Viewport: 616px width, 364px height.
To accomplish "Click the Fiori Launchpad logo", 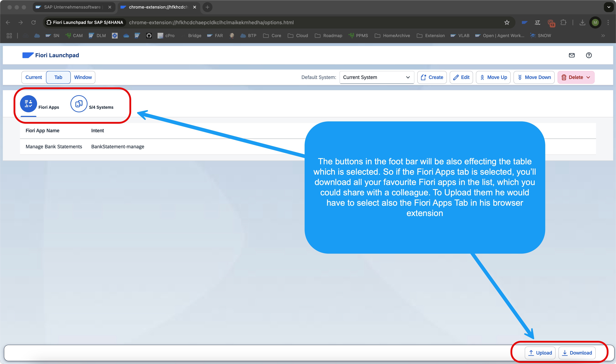I will click(50, 55).
